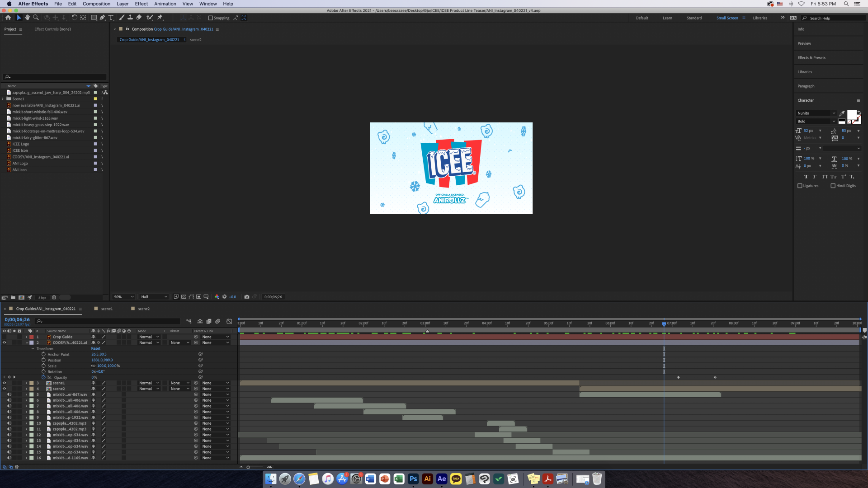The height and width of the screenshot is (488, 868).
Task: Click the red label color of Crop Guide
Action: tap(32, 337)
